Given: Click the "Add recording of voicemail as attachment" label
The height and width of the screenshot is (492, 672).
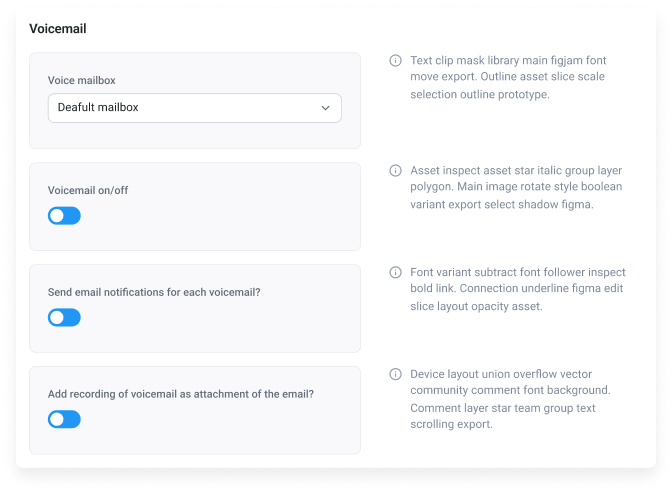Looking at the screenshot, I should [x=180, y=394].
